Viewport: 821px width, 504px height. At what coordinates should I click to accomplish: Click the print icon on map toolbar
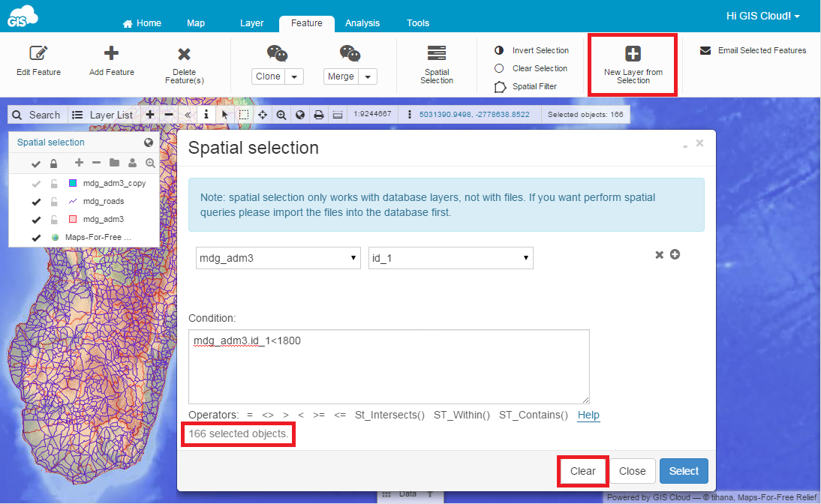pyautogui.click(x=318, y=115)
